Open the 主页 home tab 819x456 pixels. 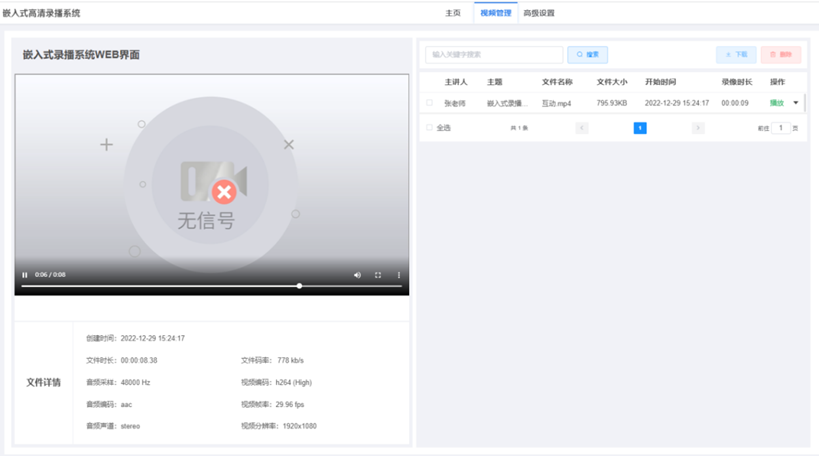453,13
